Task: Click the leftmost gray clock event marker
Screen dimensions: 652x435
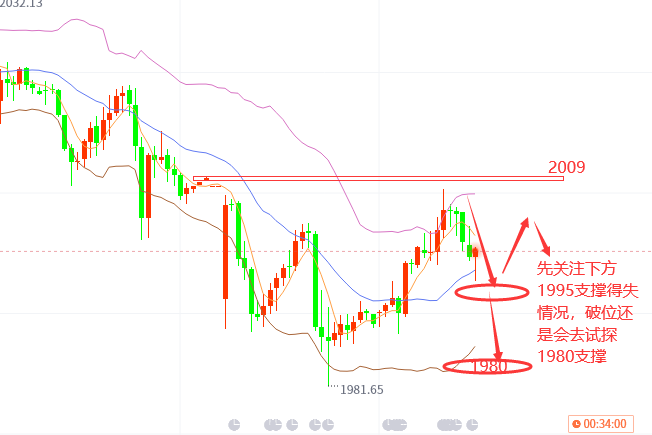Action: [x=234, y=425]
